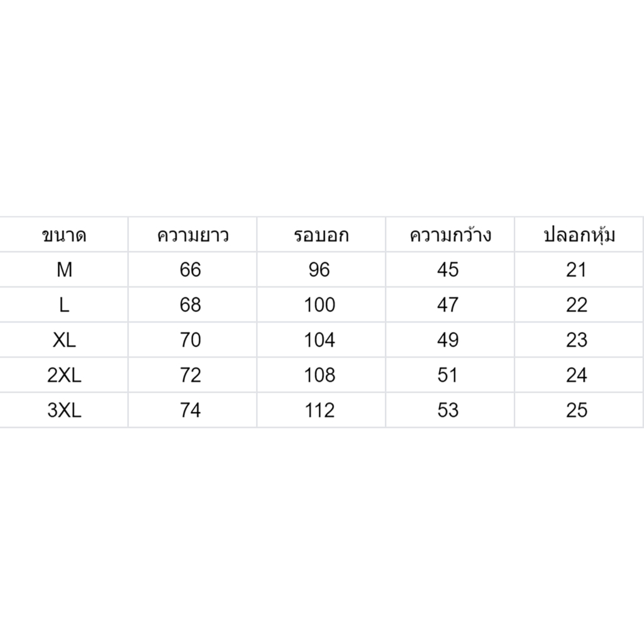Select the 3XL size cell
This screenshot has height=644, width=644.
tap(64, 410)
